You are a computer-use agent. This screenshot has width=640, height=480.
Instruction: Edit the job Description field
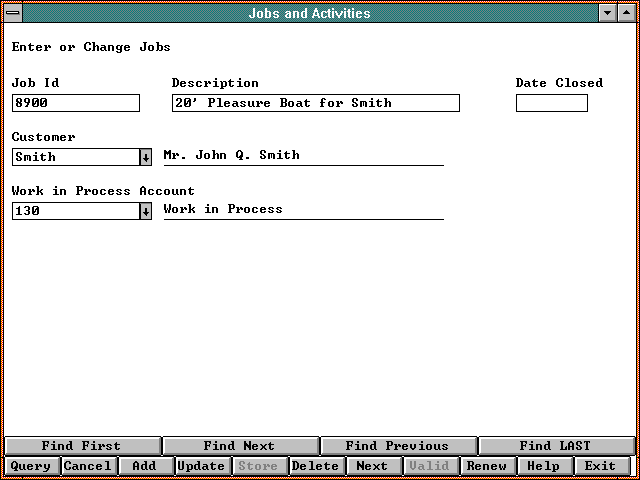(315, 103)
